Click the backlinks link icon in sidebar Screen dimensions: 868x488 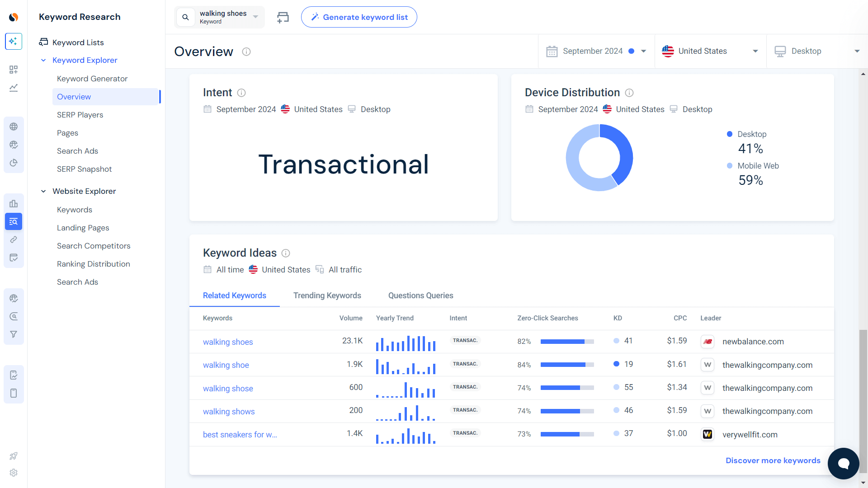(14, 239)
